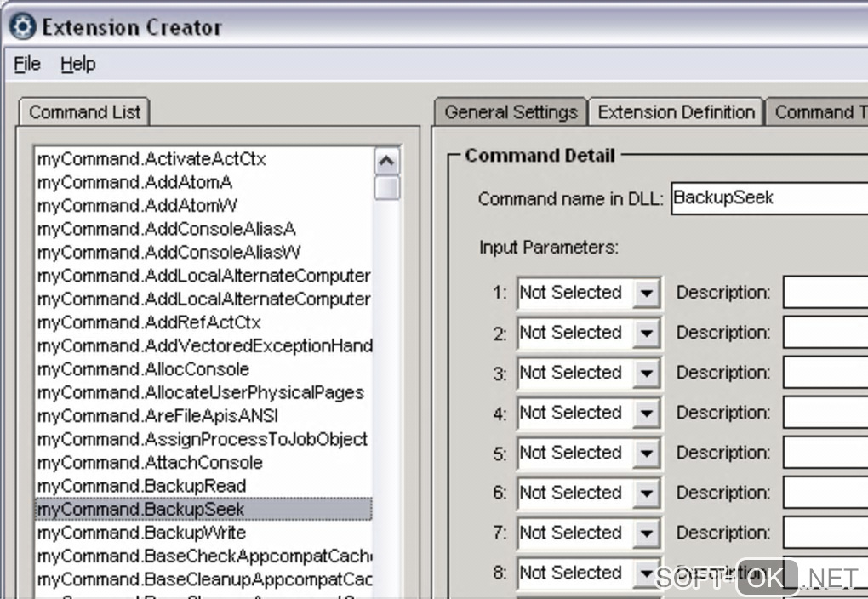This screenshot has height=599, width=868.
Task: Open the Help menu
Action: [x=77, y=65]
